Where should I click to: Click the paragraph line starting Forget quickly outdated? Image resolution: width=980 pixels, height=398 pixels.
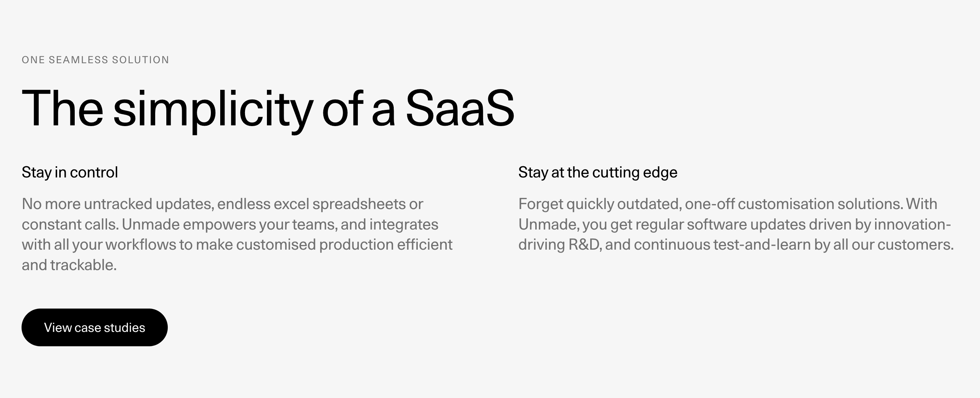[x=728, y=204]
